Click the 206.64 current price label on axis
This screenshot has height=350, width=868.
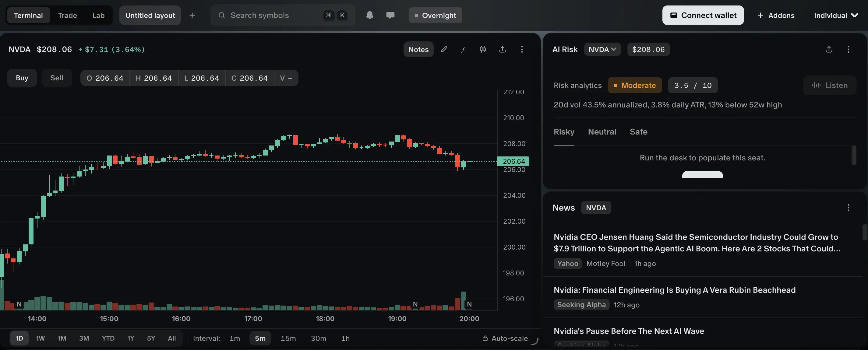[513, 161]
